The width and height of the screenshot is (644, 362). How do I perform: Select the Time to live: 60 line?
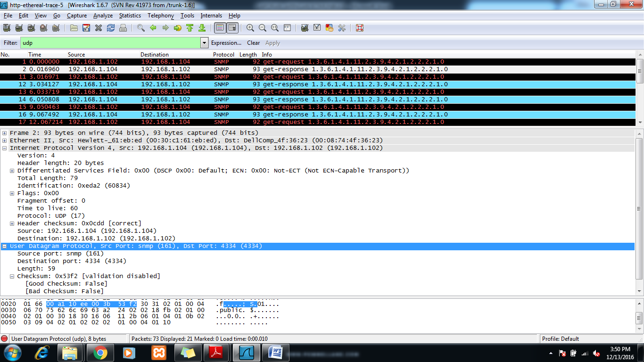[48, 208]
